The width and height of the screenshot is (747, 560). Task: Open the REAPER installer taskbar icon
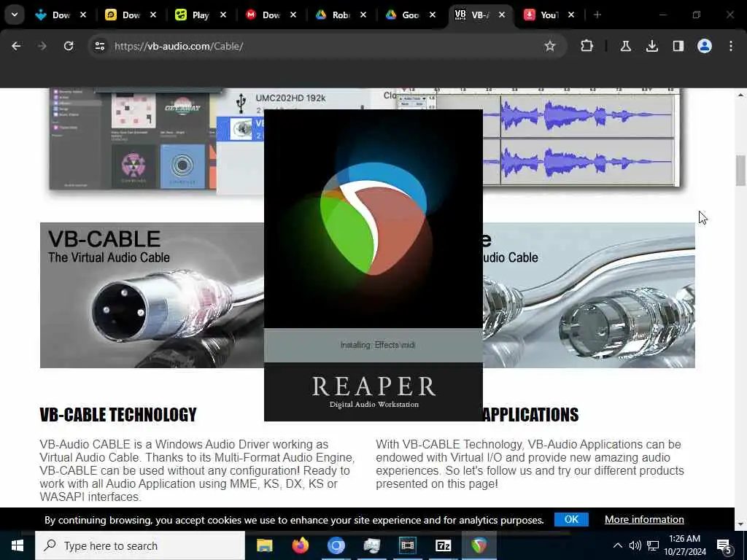coord(479,545)
